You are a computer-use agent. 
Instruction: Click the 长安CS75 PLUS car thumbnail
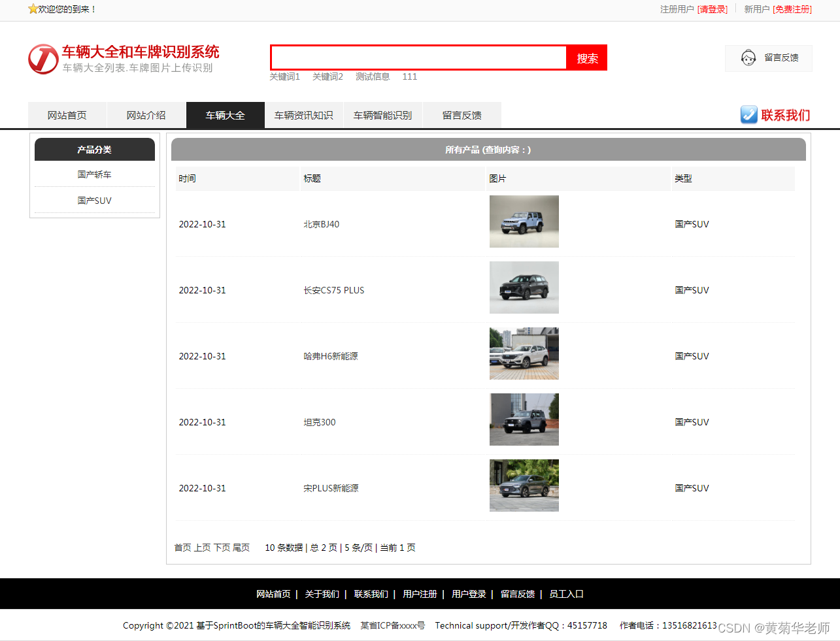(x=524, y=288)
